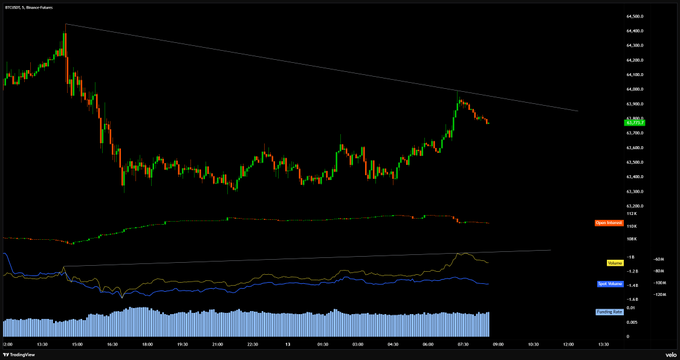Viewport: 680px width, 360px height.
Task: Click the 19:30 time axis label
Action: tap(183, 344)
